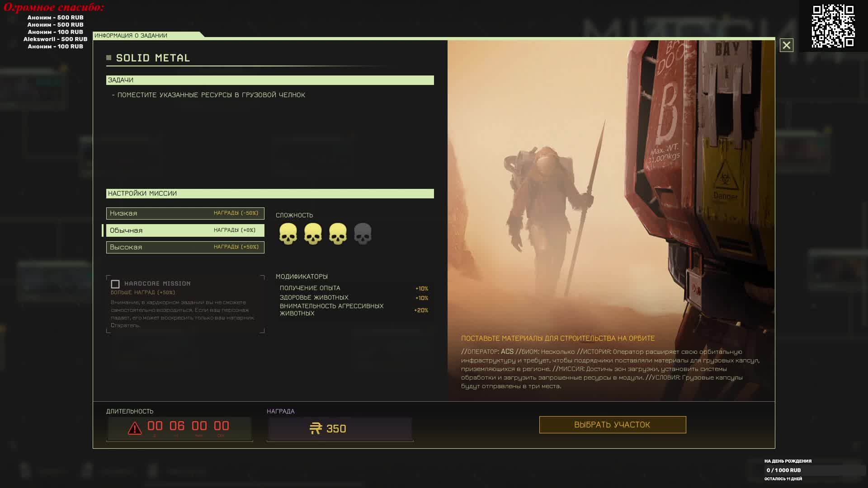Viewport: 868px width, 488px height.
Task: Select Обычная difficulty option
Action: (185, 230)
